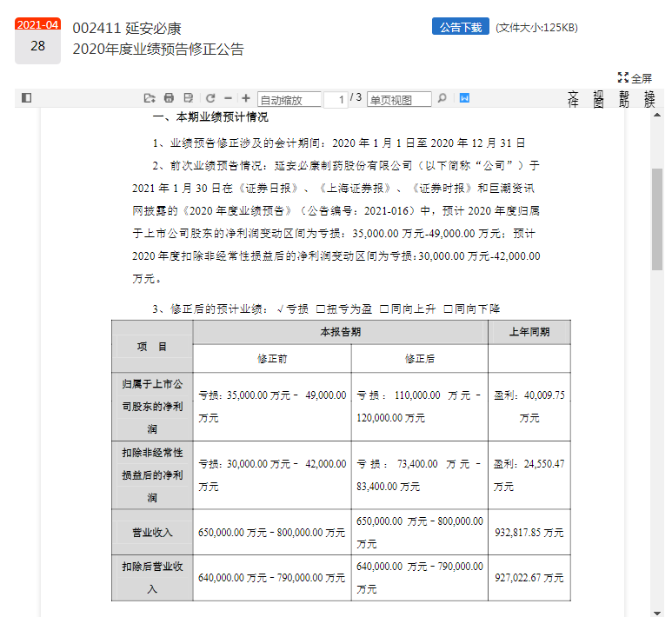Click the 2021-04 date badge

click(x=37, y=24)
